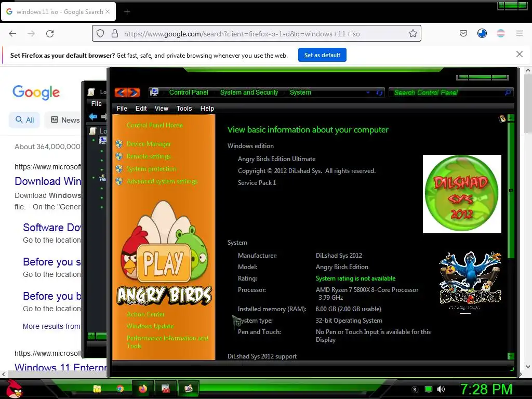This screenshot has height=399, width=532.
Task: Click System and Security breadcrumb
Action: [249, 92]
